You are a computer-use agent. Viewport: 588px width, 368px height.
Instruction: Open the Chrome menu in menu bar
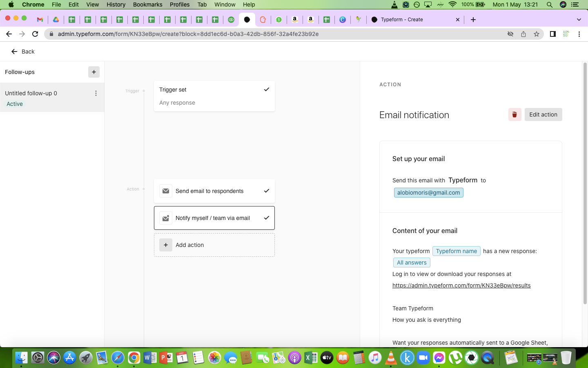(x=33, y=4)
